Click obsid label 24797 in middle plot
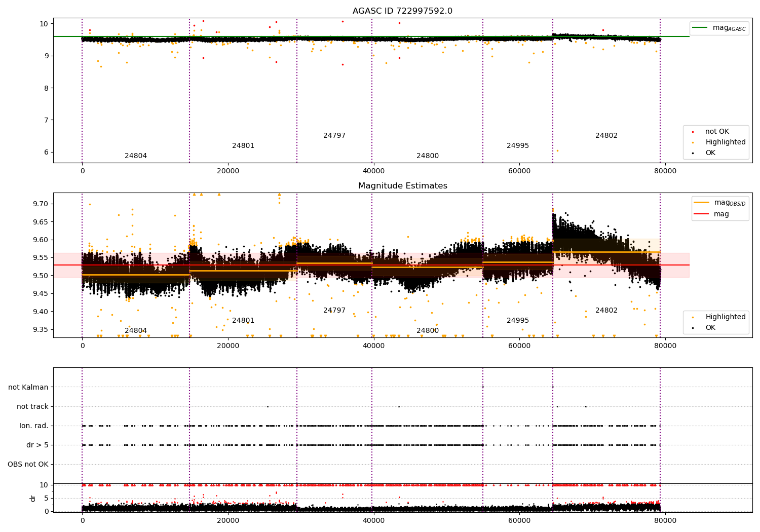This screenshot has width=760, height=532. [x=334, y=311]
